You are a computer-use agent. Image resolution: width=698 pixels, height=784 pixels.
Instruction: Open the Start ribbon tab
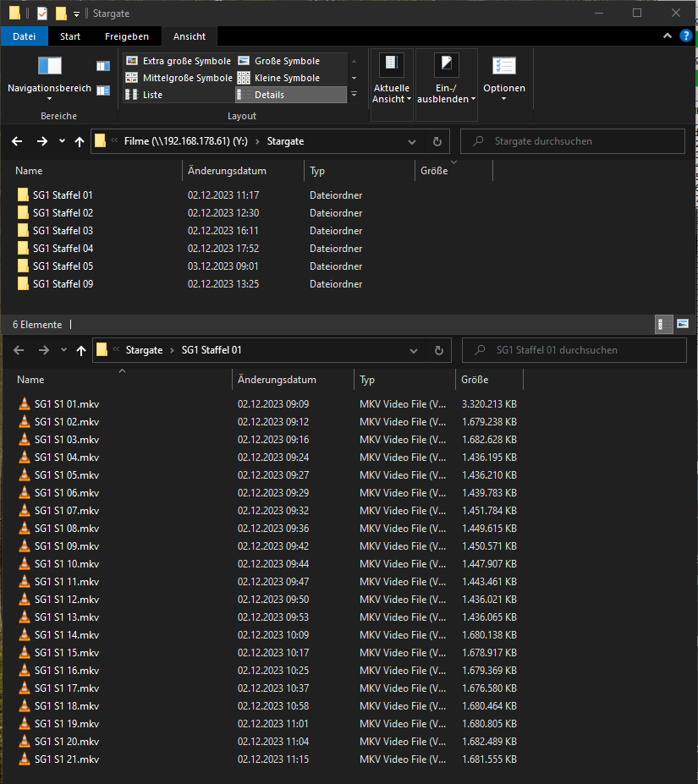pyautogui.click(x=70, y=36)
